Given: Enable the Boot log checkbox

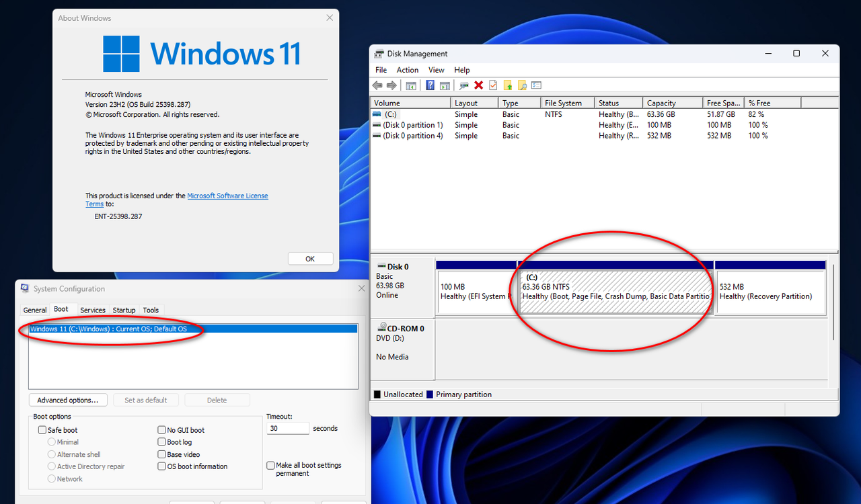Looking at the screenshot, I should 162,442.
